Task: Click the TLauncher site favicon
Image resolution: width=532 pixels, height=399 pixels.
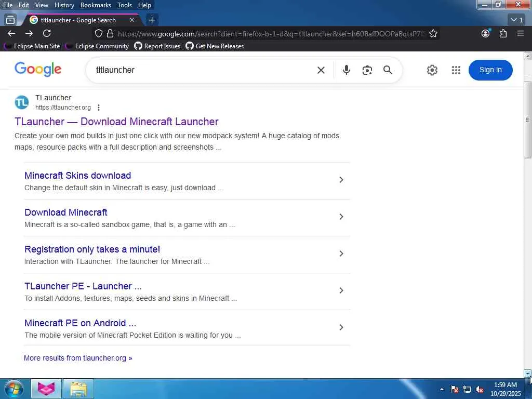Action: pyautogui.click(x=22, y=102)
